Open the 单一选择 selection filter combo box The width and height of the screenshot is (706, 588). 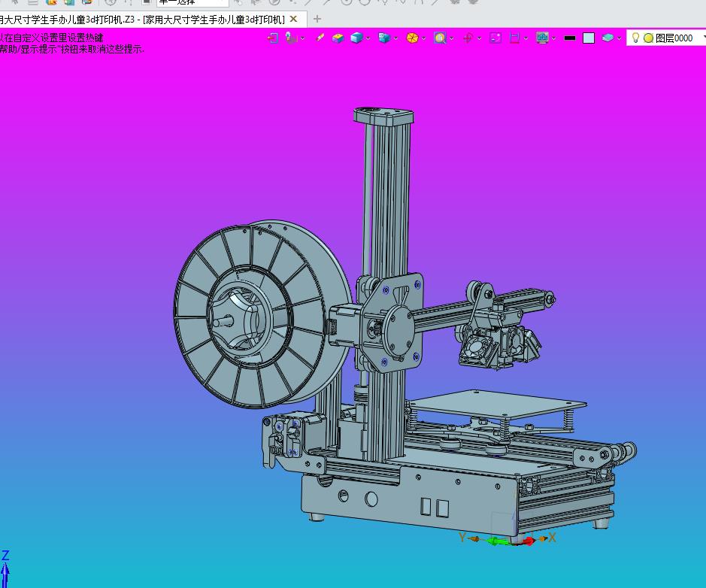coord(192,3)
